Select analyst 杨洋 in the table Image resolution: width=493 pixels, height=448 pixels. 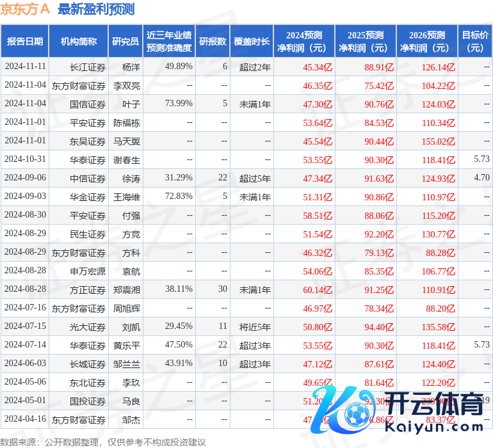click(x=131, y=67)
